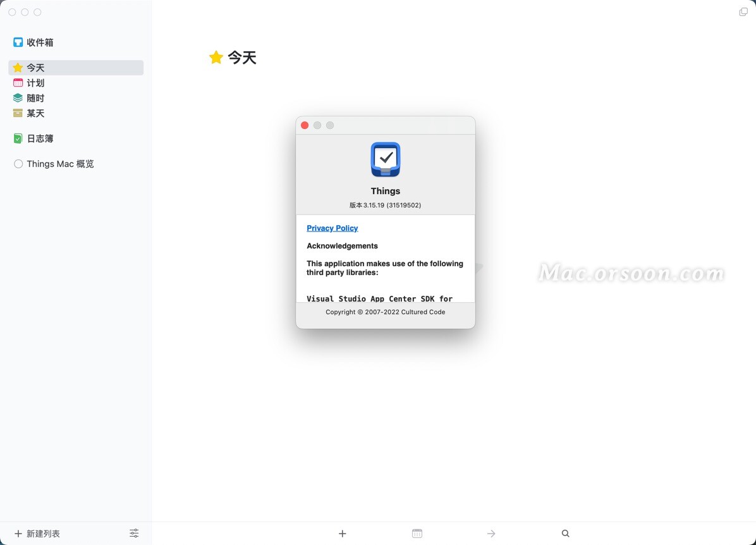Click 新建列表 to create a list
756x545 pixels.
37,534
